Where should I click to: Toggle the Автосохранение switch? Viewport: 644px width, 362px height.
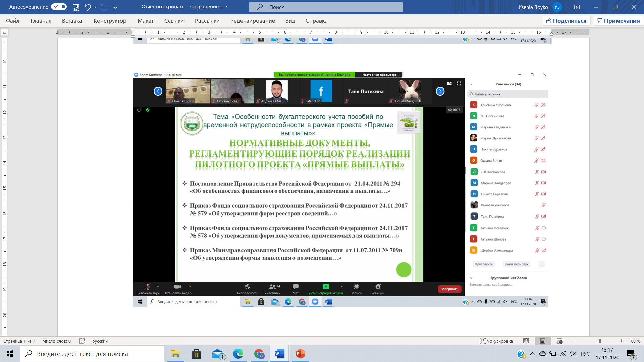click(x=59, y=7)
